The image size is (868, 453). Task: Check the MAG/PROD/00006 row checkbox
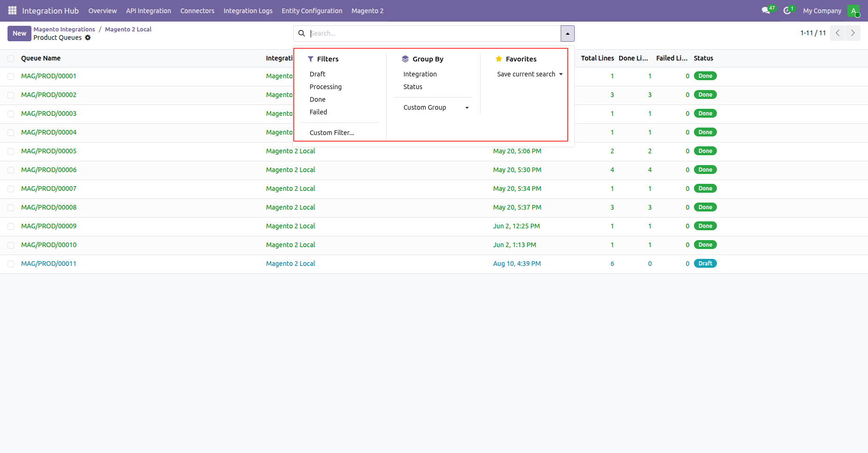point(11,170)
